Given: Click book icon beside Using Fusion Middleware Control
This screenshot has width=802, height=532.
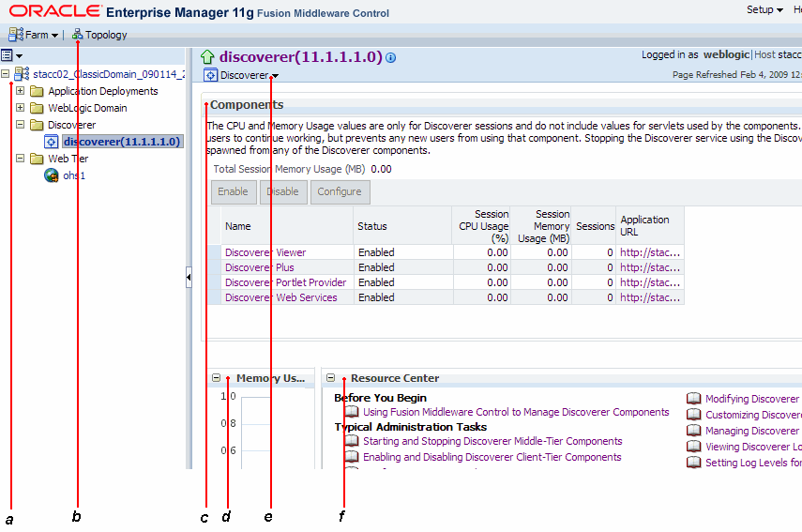Looking at the screenshot, I should (352, 411).
